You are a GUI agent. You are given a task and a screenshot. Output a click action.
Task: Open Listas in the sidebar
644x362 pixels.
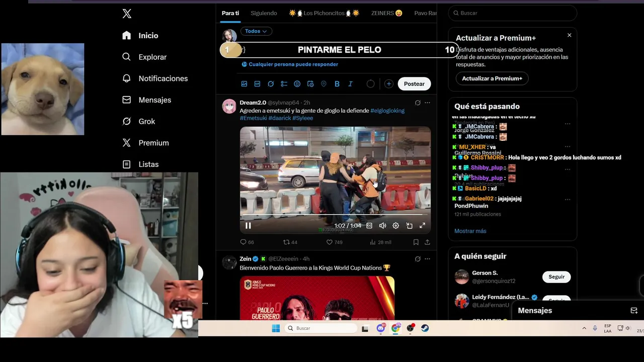point(140,164)
